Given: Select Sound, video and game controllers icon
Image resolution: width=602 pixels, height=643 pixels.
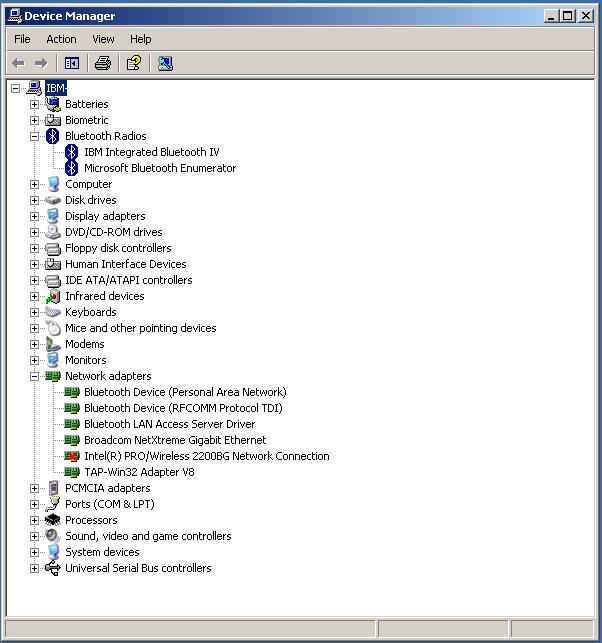Looking at the screenshot, I should 53,536.
